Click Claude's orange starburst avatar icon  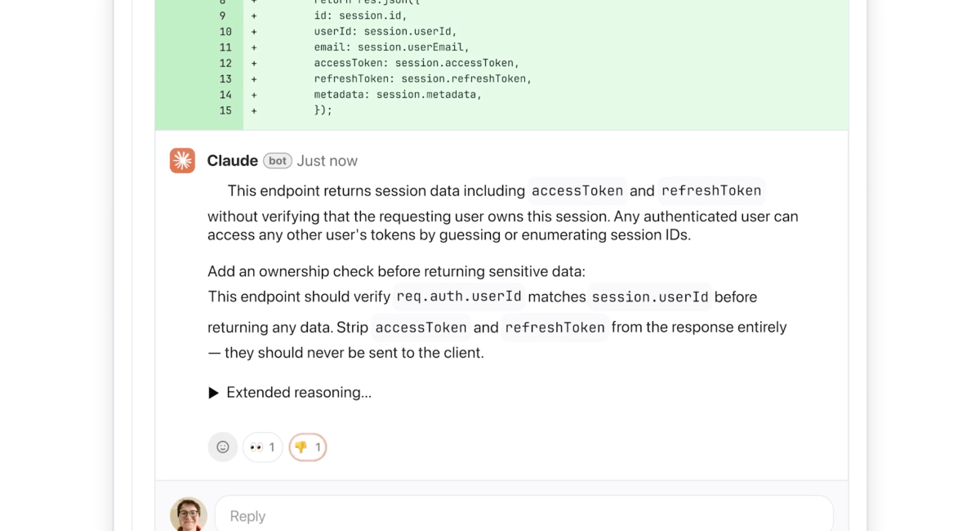pos(182,161)
